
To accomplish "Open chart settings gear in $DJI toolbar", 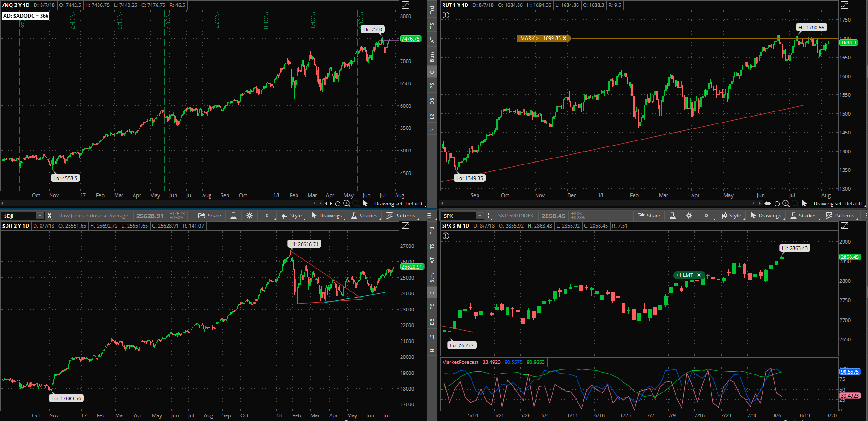I will (250, 216).
